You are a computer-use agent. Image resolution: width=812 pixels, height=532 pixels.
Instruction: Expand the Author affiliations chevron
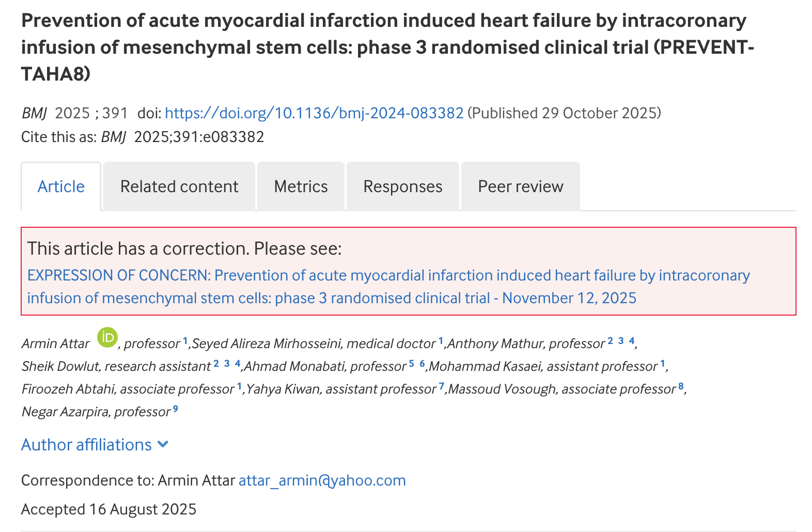(x=163, y=444)
